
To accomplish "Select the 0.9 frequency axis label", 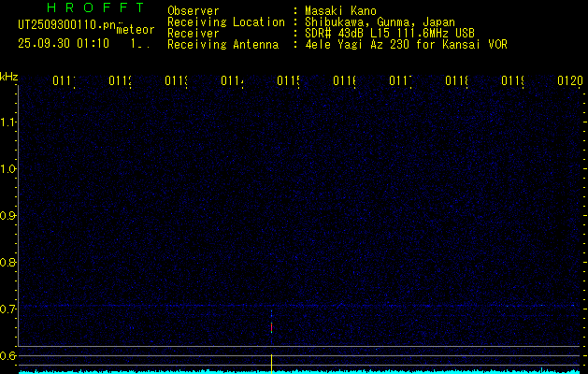I will (x=8, y=215).
